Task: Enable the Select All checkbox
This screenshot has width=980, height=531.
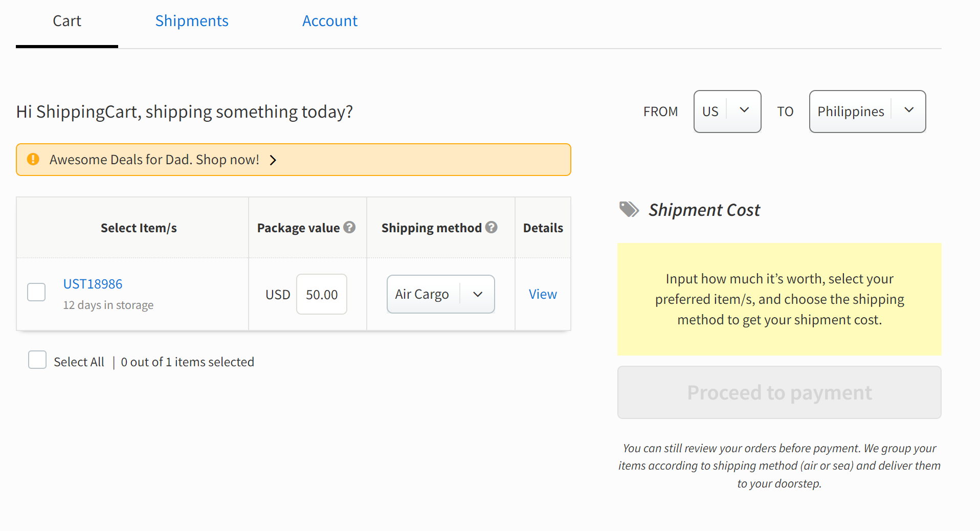Action: point(37,360)
